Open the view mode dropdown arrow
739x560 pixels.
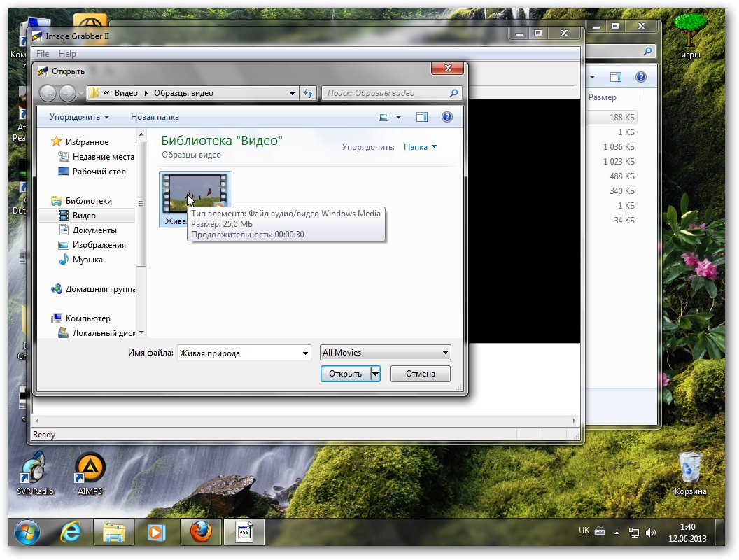[x=399, y=117]
